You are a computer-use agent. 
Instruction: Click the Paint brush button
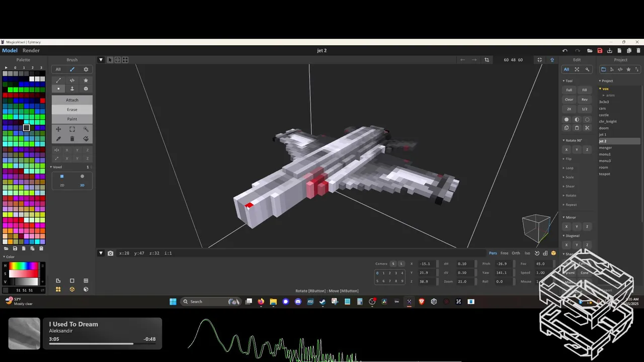pos(72,119)
